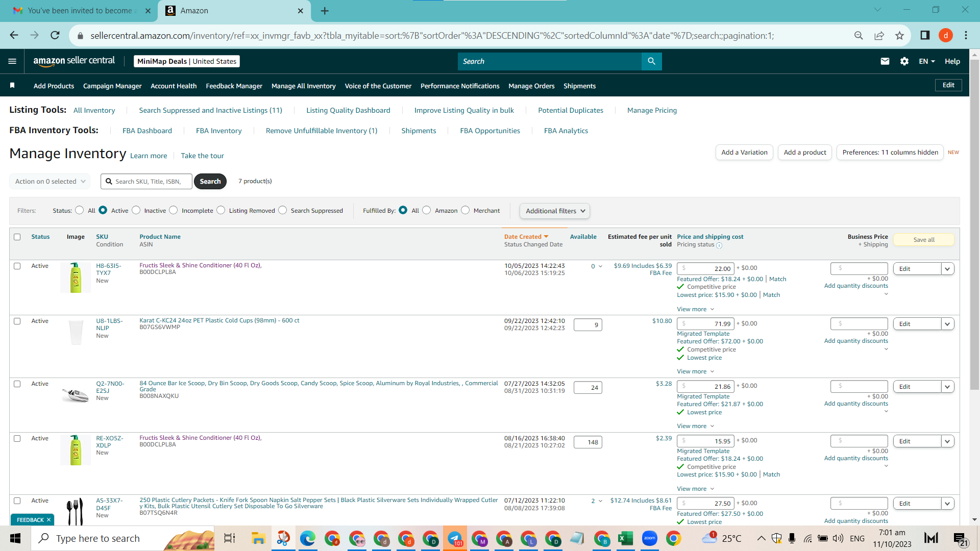Reload the page in Chrome
Viewport: 980px width, 551px height.
(x=55, y=35)
